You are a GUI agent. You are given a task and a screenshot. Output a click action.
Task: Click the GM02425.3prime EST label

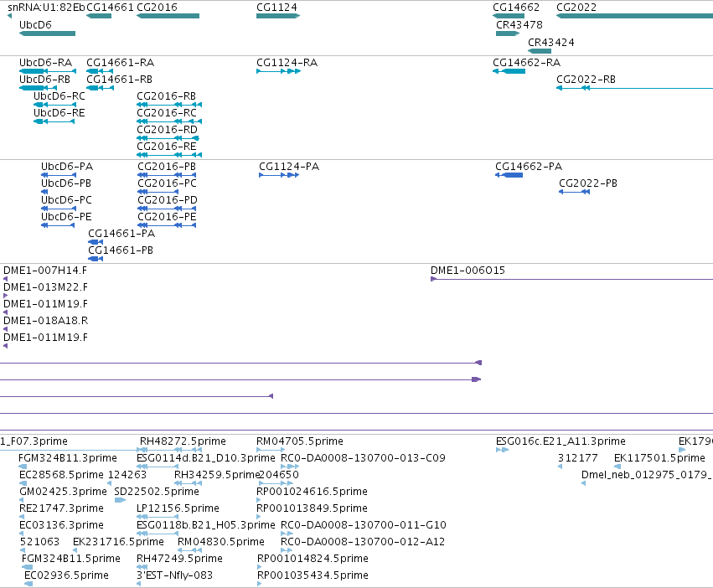[x=63, y=492]
